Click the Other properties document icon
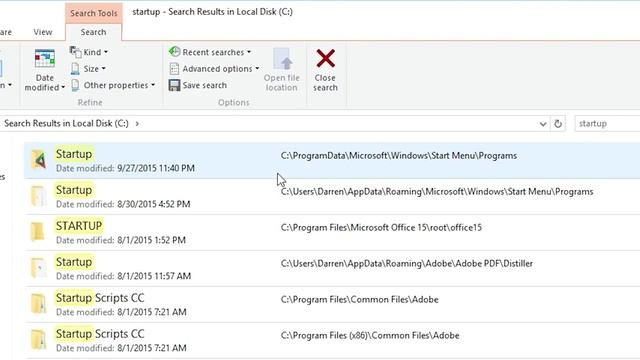This screenshot has height=360, width=640. pos(75,85)
